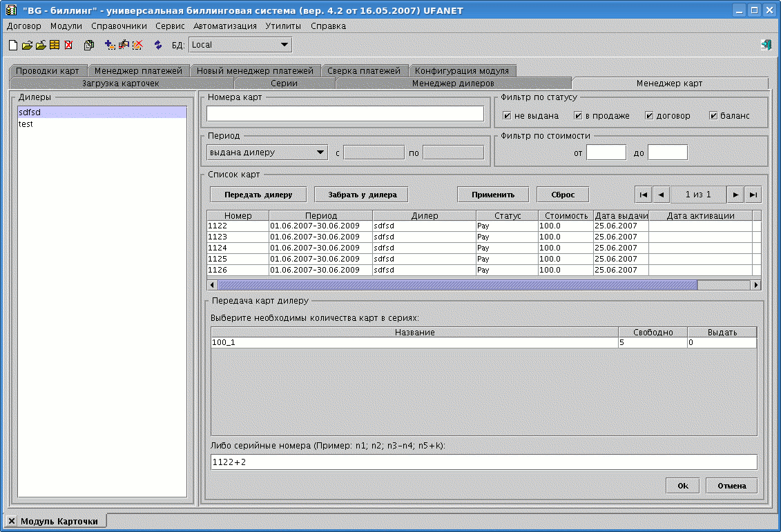Click the Применить button
The height and width of the screenshot is (532, 781).
click(x=494, y=195)
